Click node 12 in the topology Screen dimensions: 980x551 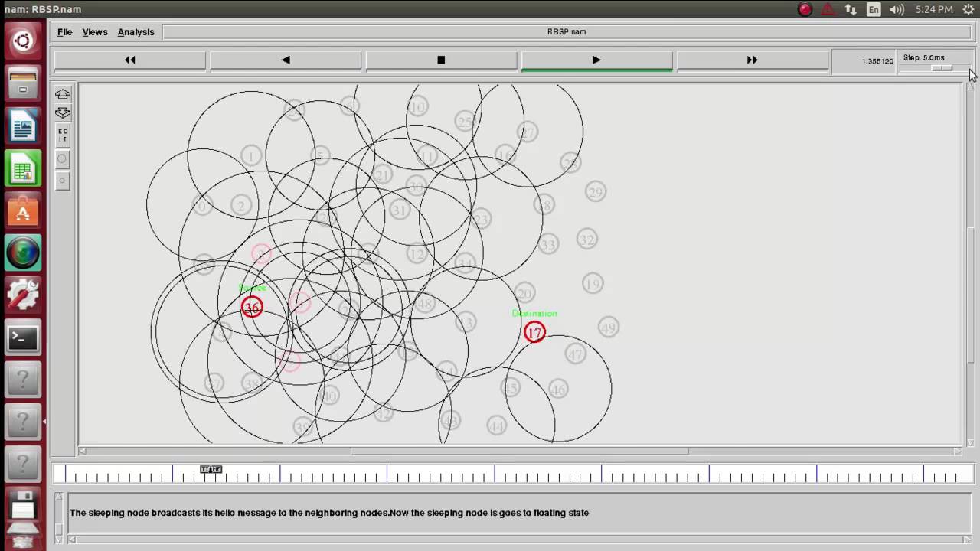point(416,253)
